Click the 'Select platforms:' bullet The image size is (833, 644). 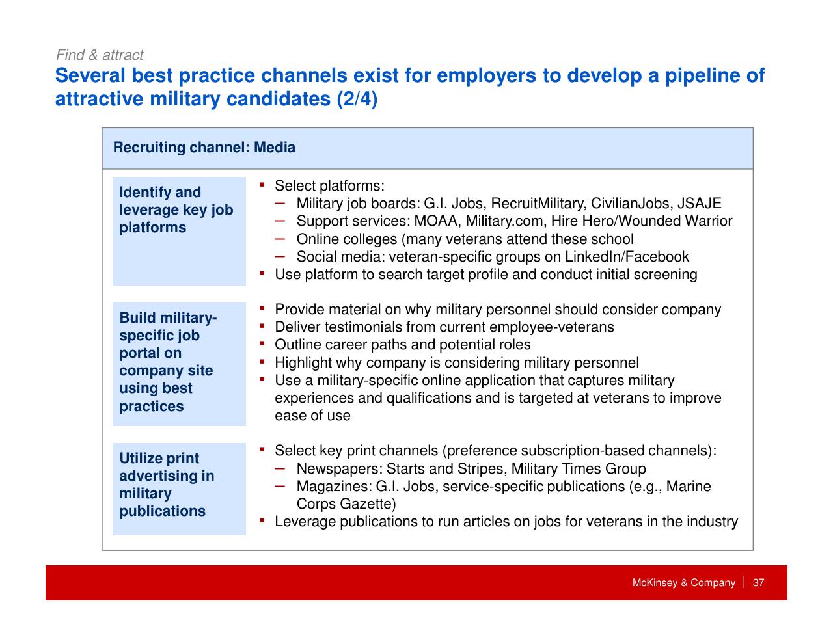(329, 186)
